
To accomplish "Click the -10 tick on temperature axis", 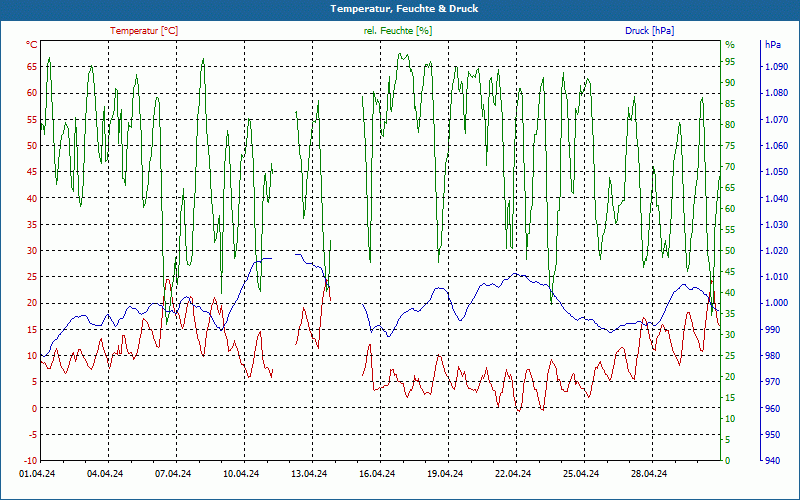I will point(30,461).
